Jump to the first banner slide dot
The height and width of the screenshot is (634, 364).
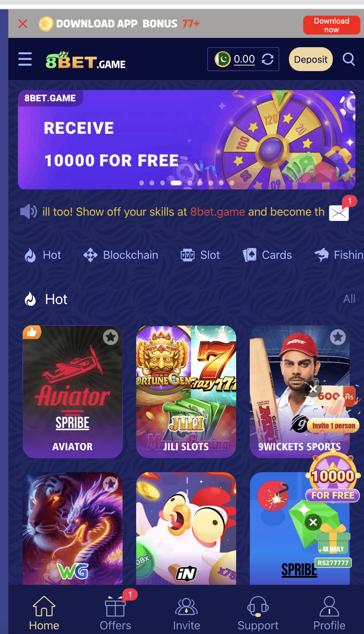pyautogui.click(x=141, y=183)
